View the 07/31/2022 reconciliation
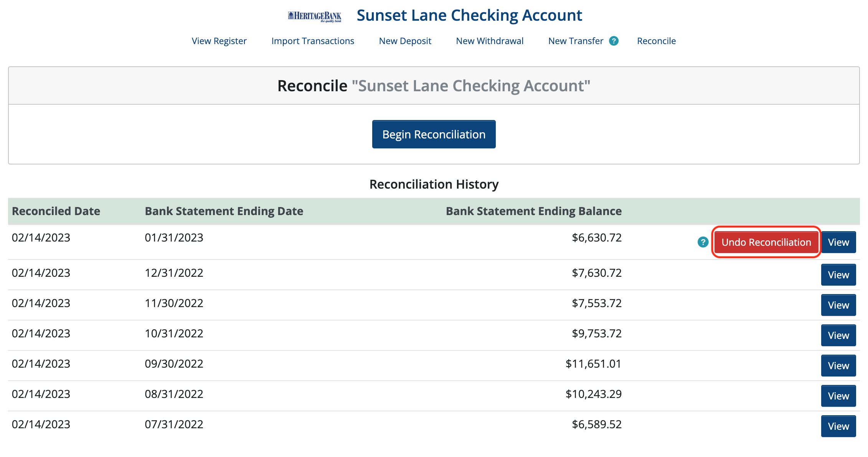Image resolution: width=868 pixels, height=457 pixels. click(x=838, y=426)
